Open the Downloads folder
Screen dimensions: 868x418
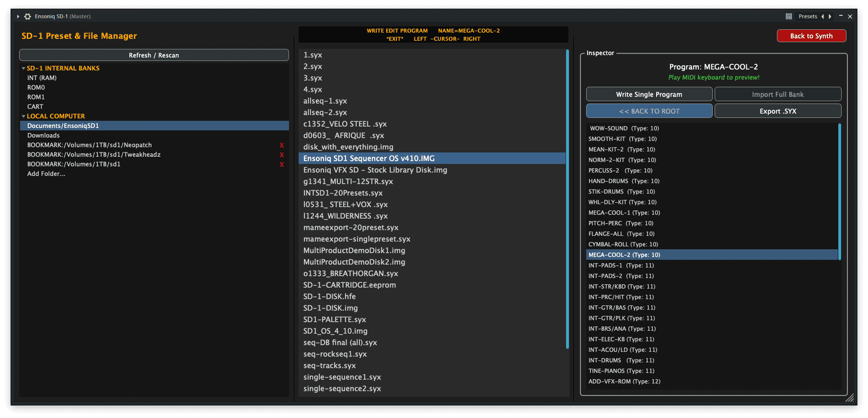pyautogui.click(x=154, y=136)
